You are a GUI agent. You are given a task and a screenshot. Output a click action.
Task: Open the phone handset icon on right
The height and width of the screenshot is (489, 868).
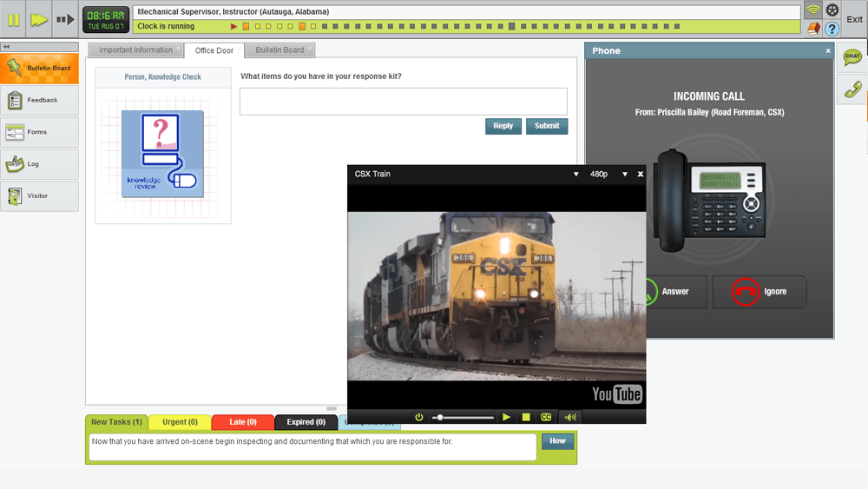point(852,89)
